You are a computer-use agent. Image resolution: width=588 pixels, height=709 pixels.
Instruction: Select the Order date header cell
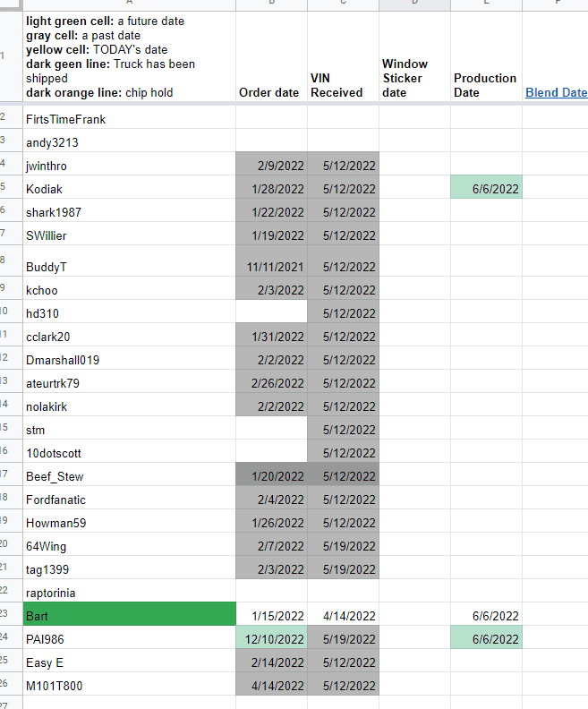tap(271, 58)
